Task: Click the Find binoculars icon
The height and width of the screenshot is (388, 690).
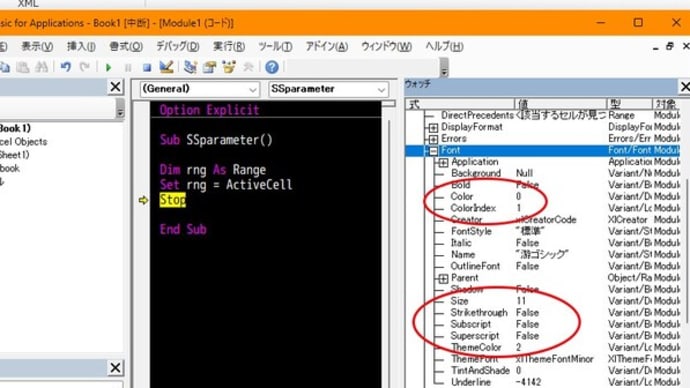Action: coord(41,67)
